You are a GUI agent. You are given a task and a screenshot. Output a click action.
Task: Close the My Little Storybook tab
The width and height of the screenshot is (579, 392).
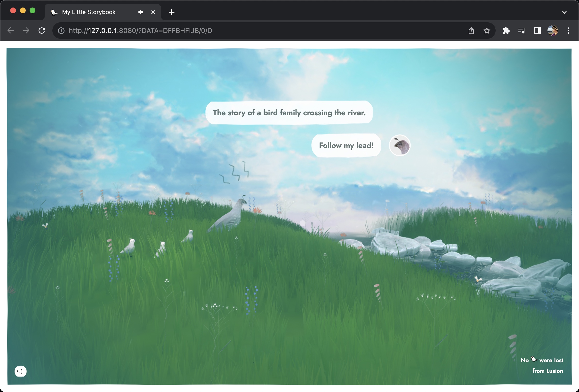pos(153,12)
